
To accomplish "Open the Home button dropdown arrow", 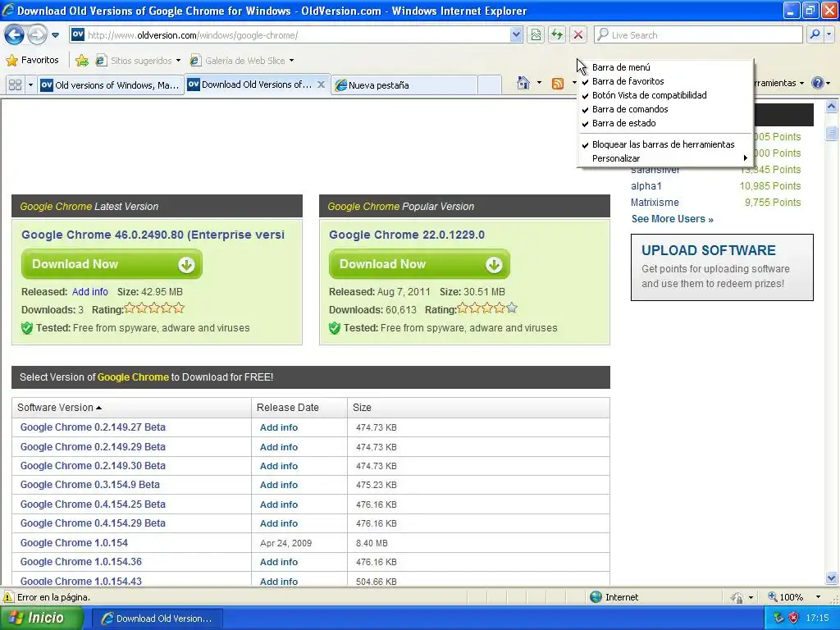I will click(x=539, y=83).
